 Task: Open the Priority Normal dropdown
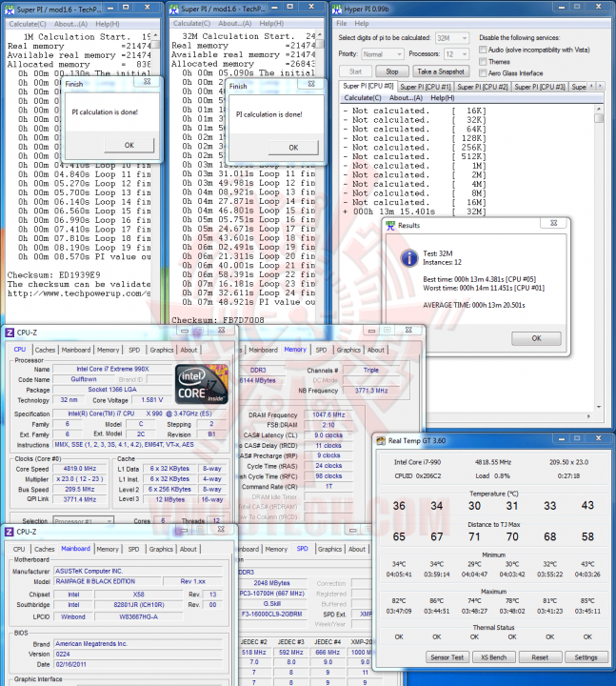pos(382,54)
